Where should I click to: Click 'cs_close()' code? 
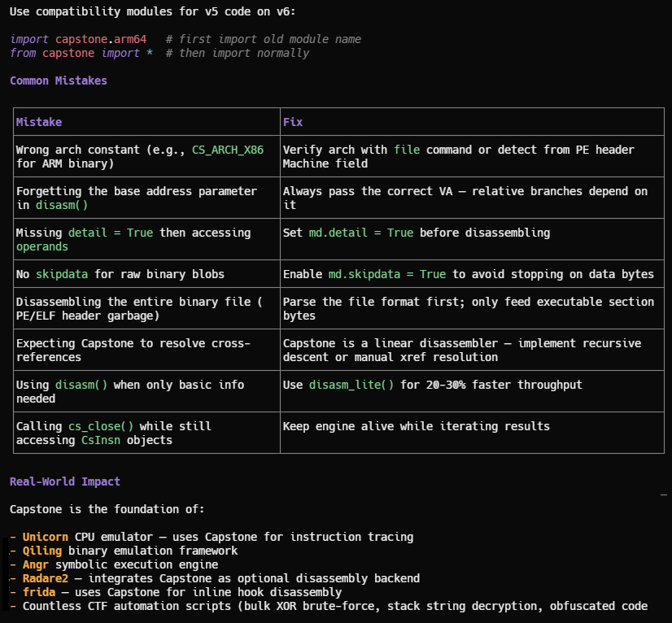tap(101, 426)
